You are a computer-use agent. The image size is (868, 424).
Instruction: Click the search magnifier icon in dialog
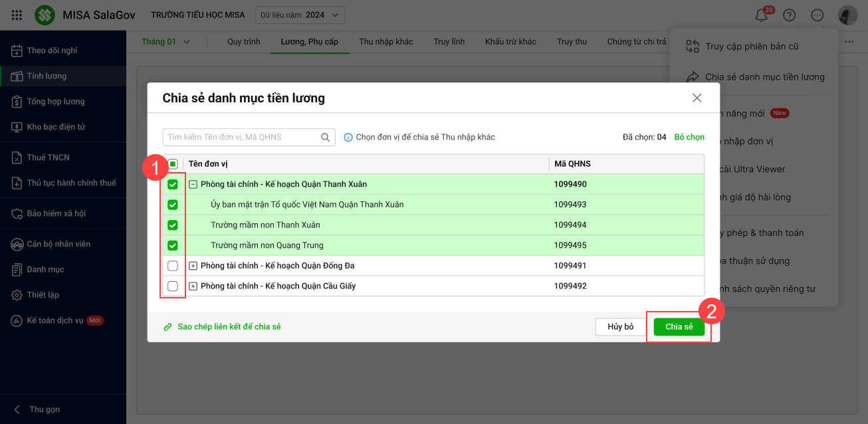[326, 137]
